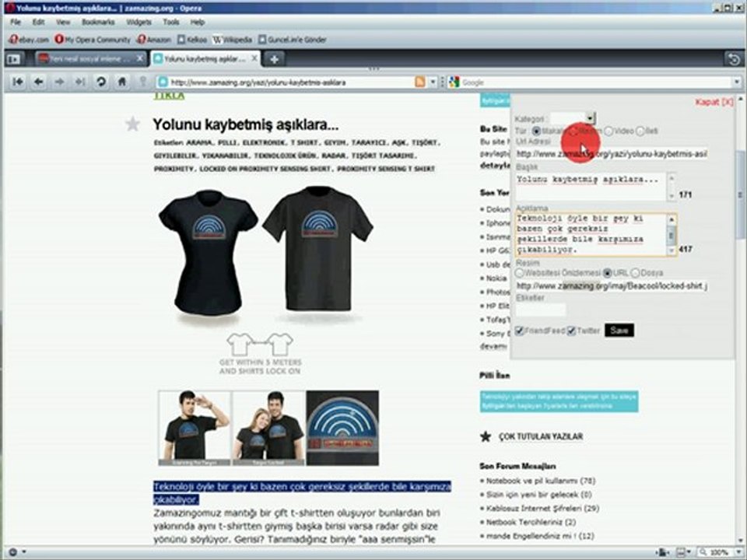Image resolution: width=747 pixels, height=560 pixels.
Task: Switch to the first tab with red icon
Action: [90, 58]
